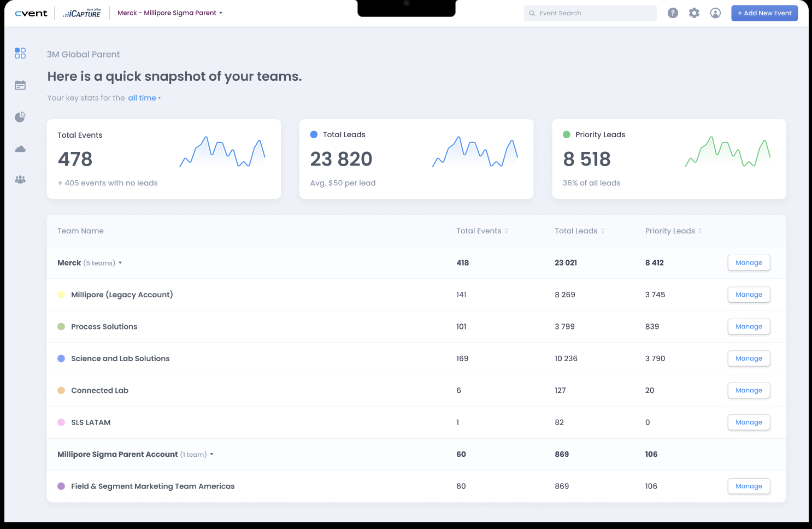This screenshot has width=812, height=529.
Task: Click blue dot of Science and Lab Solutions
Action: 61,358
